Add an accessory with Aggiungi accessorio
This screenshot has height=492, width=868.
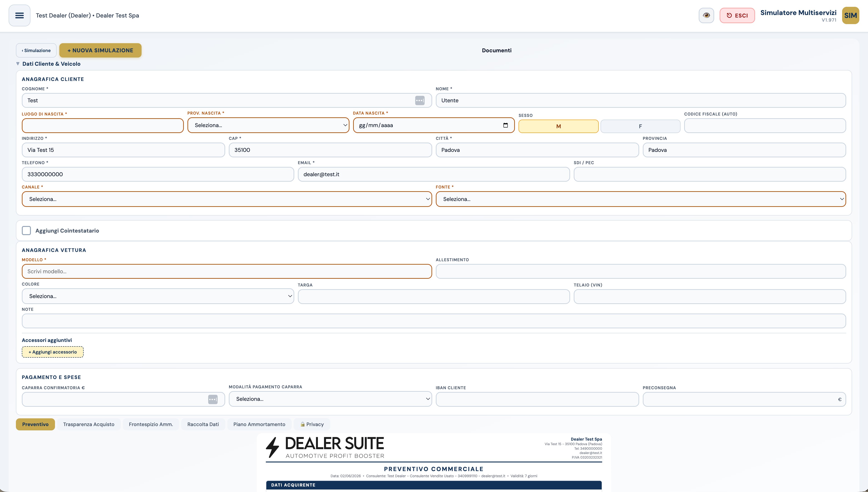(x=53, y=352)
